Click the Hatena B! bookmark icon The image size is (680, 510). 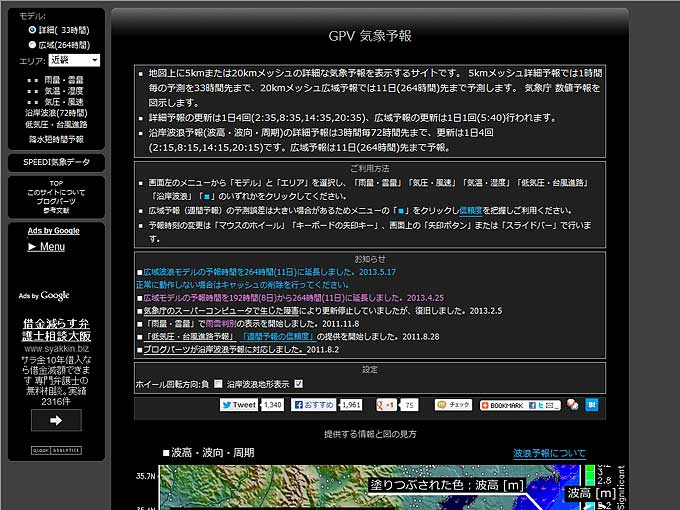tap(592, 405)
